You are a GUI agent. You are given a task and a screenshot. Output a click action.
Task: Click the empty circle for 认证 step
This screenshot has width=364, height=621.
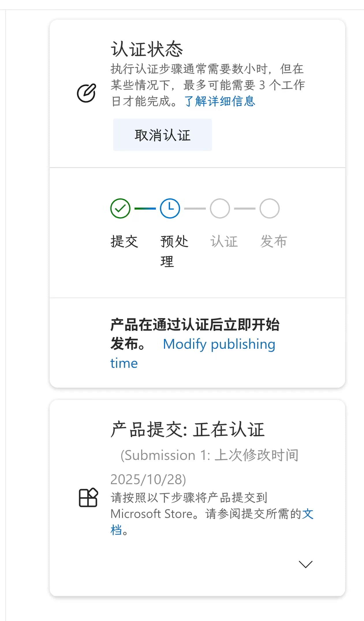[x=220, y=208]
